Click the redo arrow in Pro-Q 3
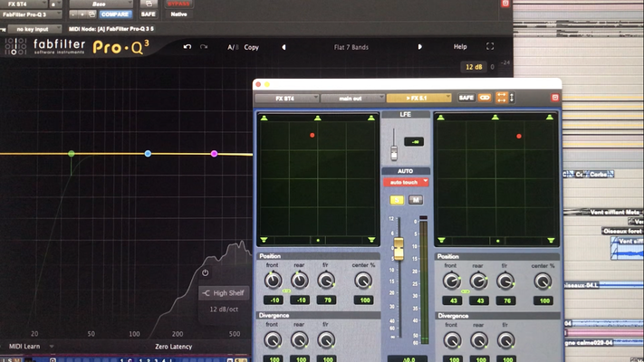This screenshot has height=362, width=644. pyautogui.click(x=204, y=47)
